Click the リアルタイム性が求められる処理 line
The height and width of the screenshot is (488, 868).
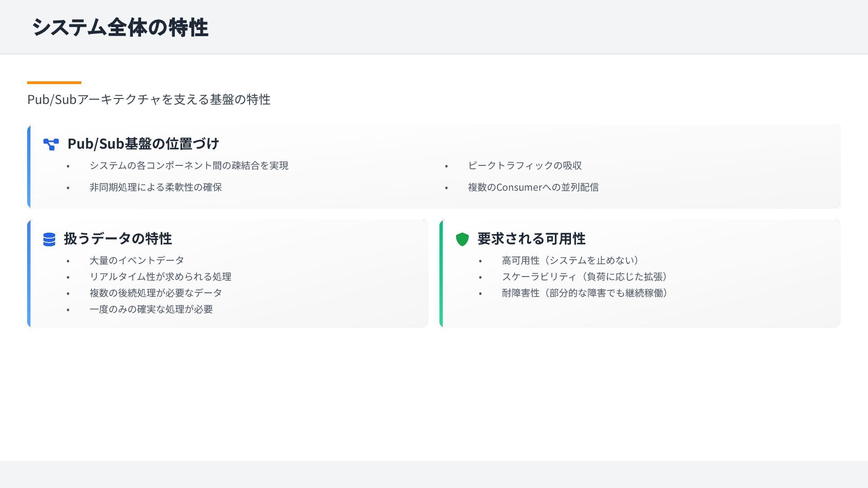(x=160, y=277)
